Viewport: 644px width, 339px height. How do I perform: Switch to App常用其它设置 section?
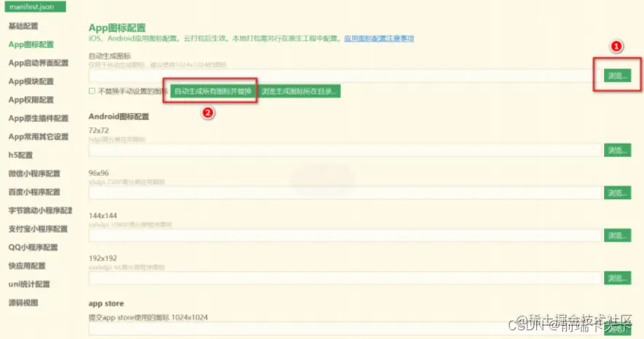39,137
